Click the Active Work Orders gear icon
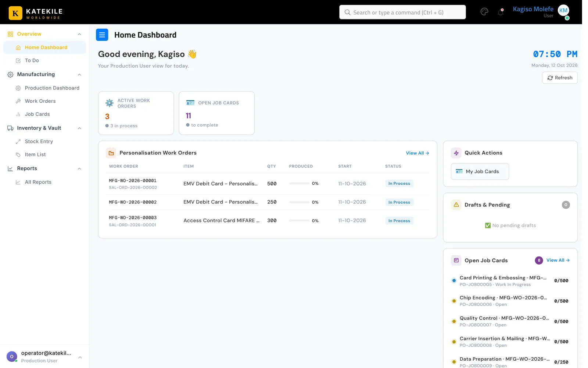The width and height of the screenshot is (588, 368). (110, 103)
